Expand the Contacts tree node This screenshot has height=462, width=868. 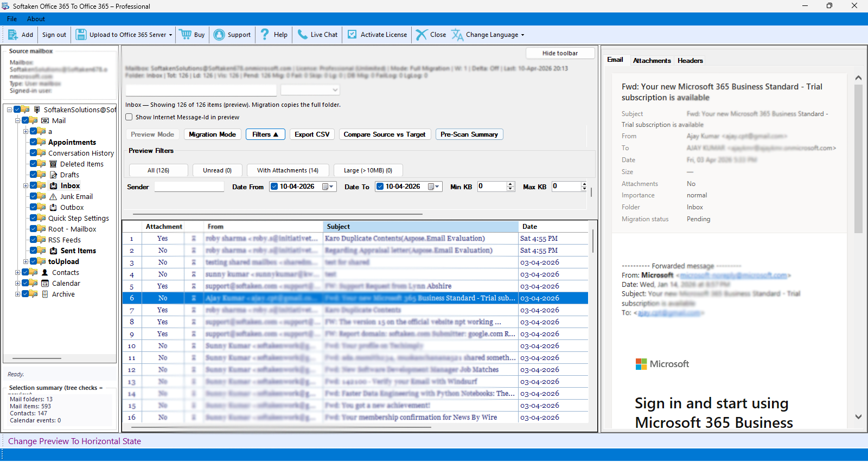click(17, 272)
